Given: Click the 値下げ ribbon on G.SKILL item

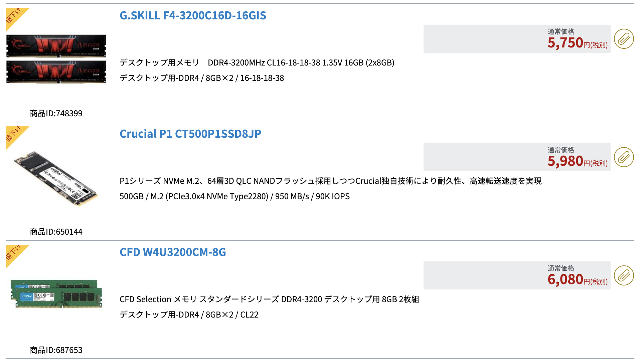Looking at the screenshot, I should (x=15, y=17).
